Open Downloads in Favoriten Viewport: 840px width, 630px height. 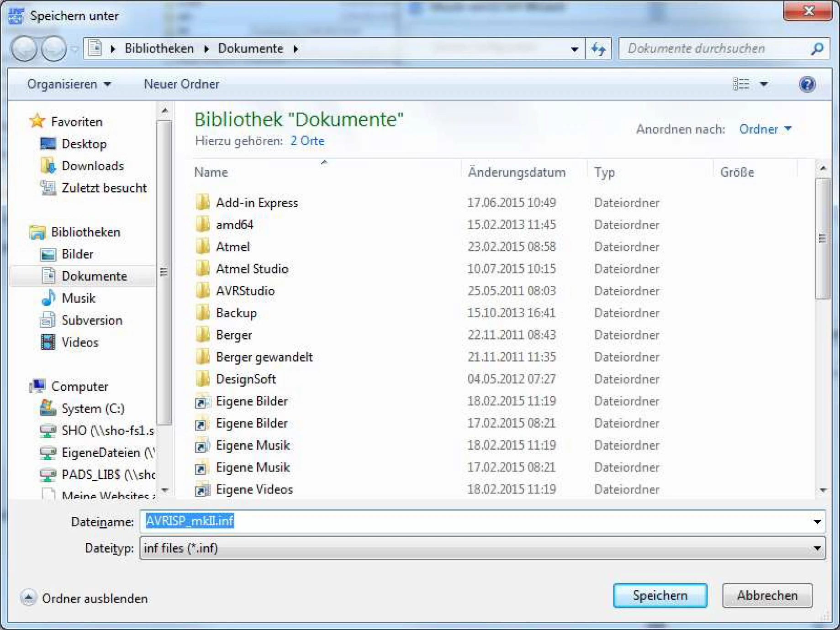point(92,166)
